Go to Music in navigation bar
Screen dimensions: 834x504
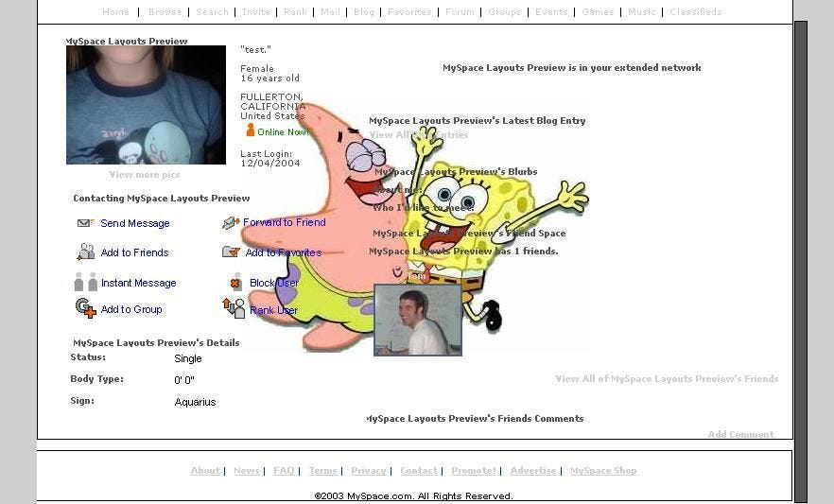click(641, 11)
